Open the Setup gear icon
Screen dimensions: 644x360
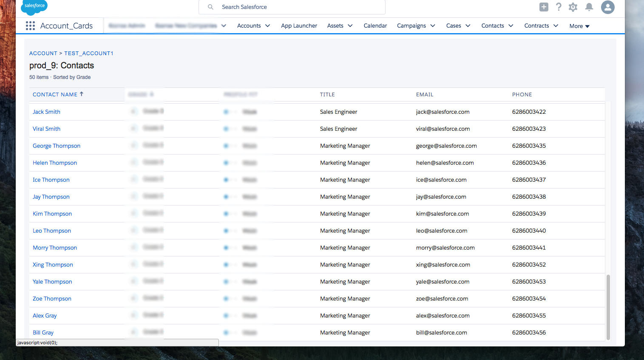pyautogui.click(x=573, y=7)
